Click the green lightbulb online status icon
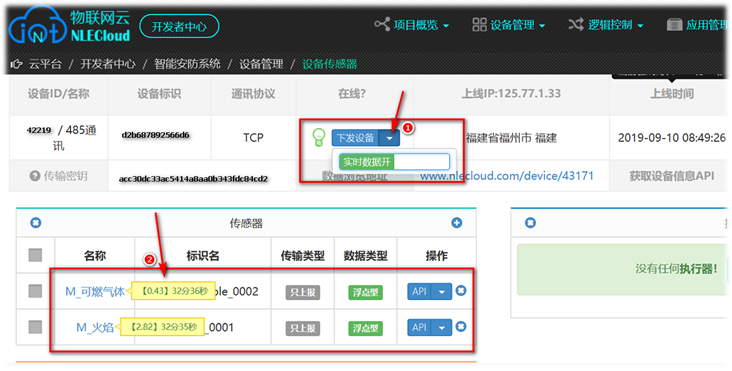732x371 pixels. 318,138
